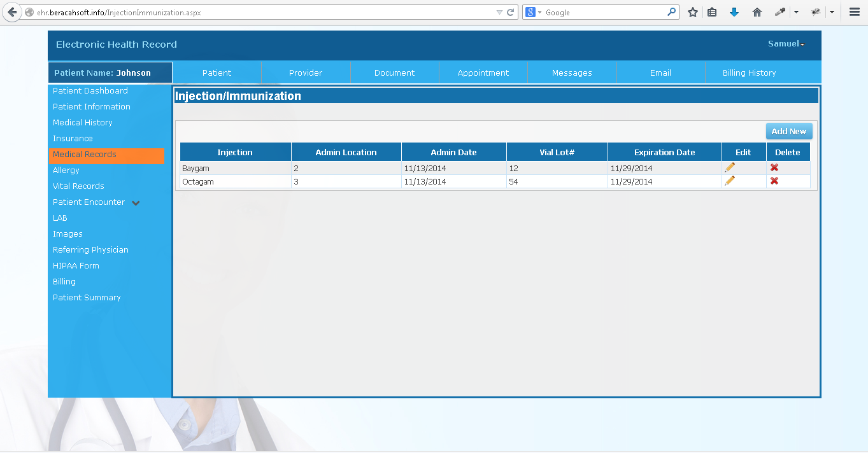Open Patient Dashboard in the sidebar
The width and height of the screenshot is (868, 453).
tap(90, 91)
